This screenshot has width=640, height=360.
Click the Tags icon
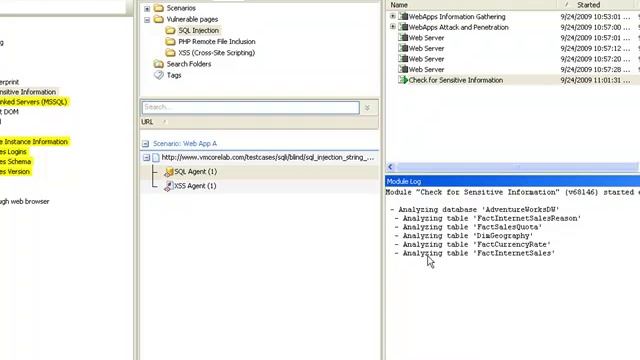click(159, 75)
